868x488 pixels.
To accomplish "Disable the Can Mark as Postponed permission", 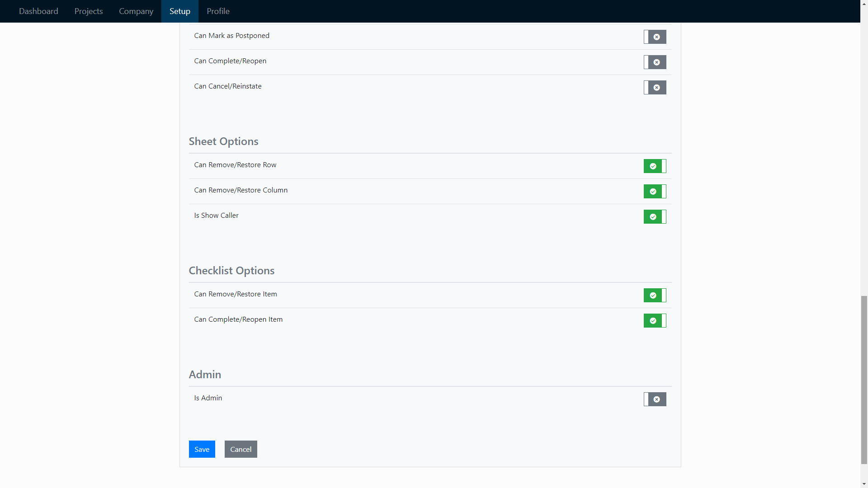I will 655,37.
